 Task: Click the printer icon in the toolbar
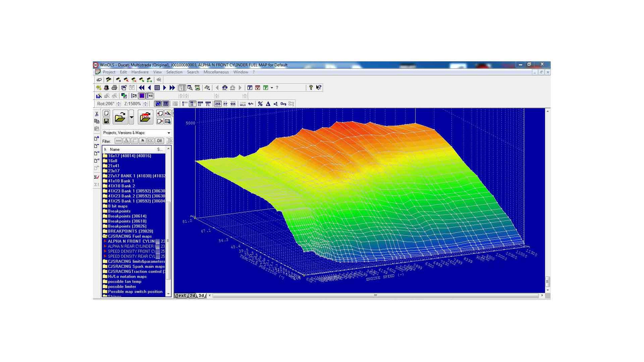pos(114,88)
